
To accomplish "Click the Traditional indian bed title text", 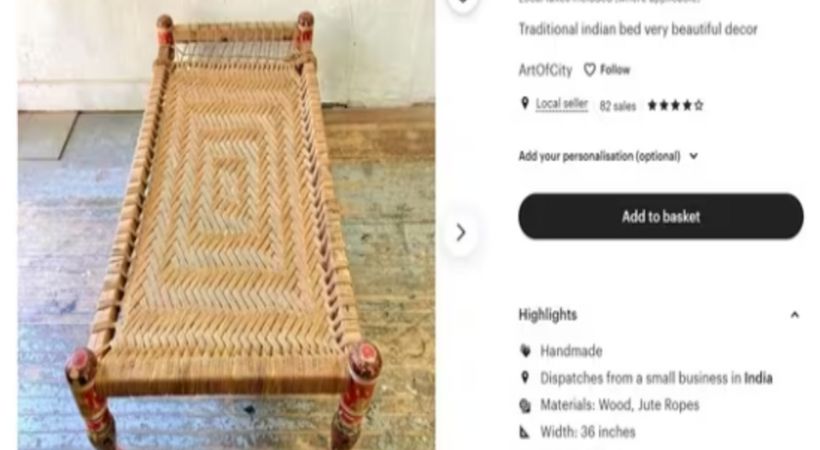I will (x=637, y=29).
